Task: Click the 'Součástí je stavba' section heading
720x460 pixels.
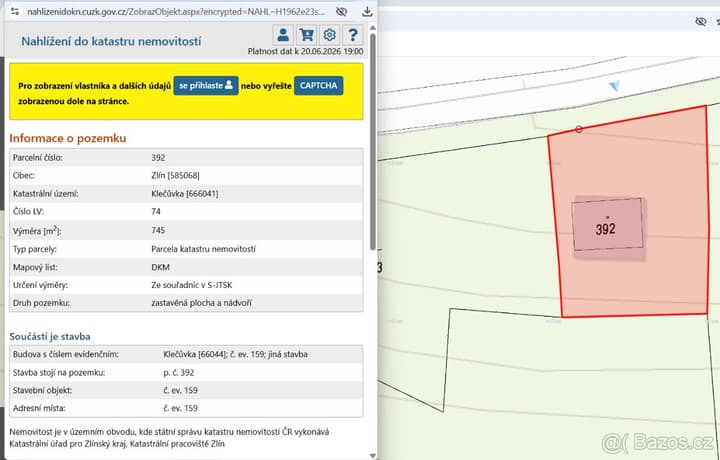Action: [50, 337]
